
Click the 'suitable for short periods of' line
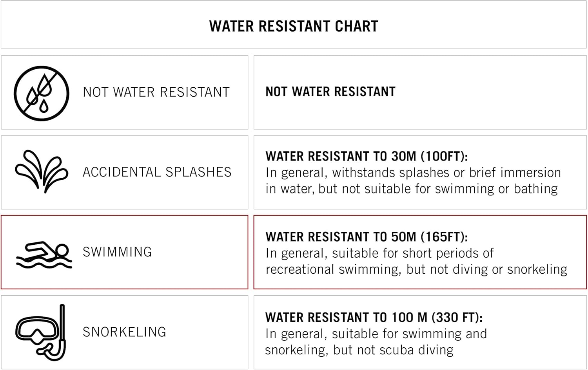379,253
